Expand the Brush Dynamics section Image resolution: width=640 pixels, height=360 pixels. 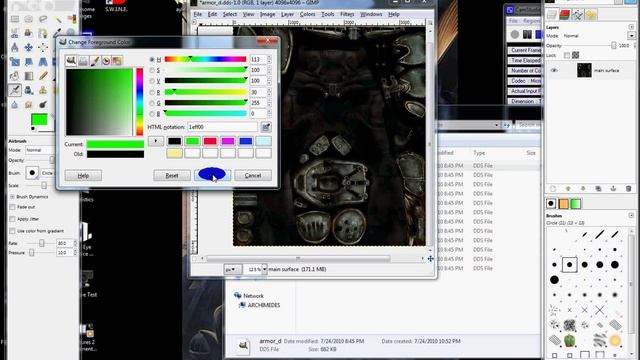12,197
